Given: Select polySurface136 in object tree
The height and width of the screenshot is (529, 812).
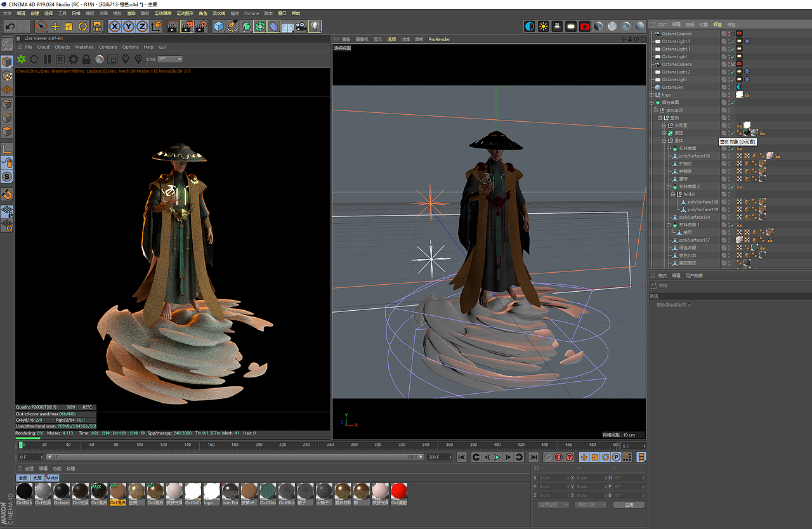Looking at the screenshot, I should [x=695, y=156].
